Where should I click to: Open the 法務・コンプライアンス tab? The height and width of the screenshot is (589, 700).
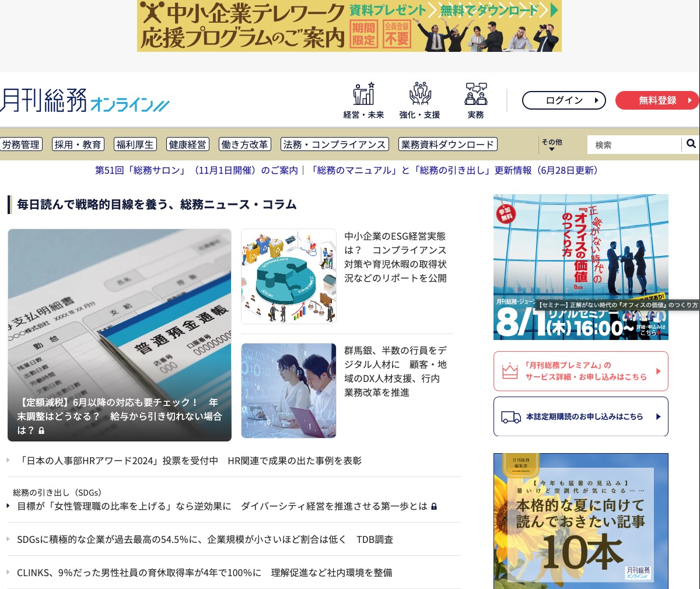click(x=334, y=143)
